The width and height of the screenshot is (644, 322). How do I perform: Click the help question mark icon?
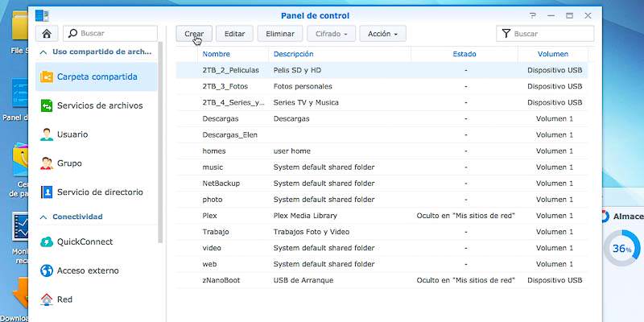pos(533,15)
